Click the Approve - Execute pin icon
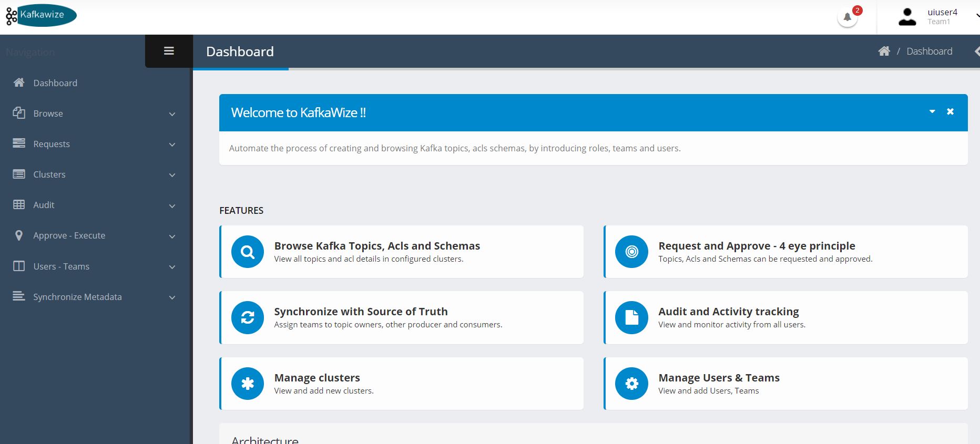The width and height of the screenshot is (980, 444). pyautogui.click(x=19, y=235)
